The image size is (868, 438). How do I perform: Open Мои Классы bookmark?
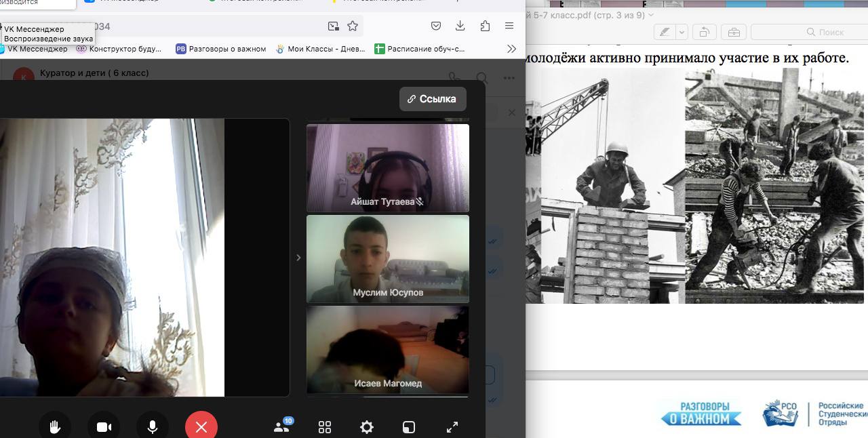click(x=321, y=49)
